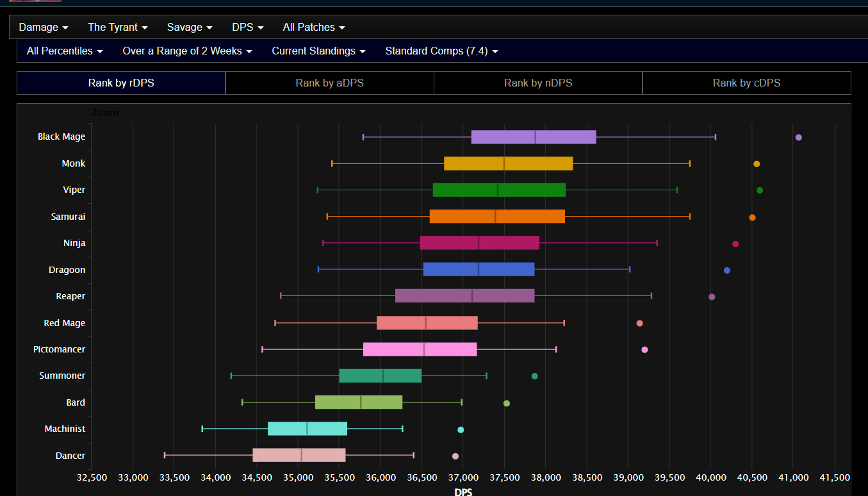Click the Dancer outlier dot
Viewport: 868px width, 496px height.
point(455,456)
